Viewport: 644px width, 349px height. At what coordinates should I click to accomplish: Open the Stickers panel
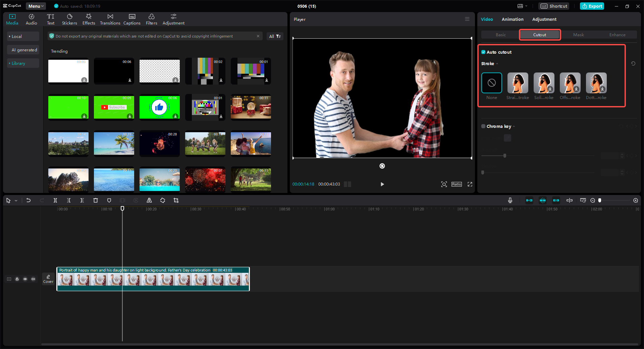(69, 19)
